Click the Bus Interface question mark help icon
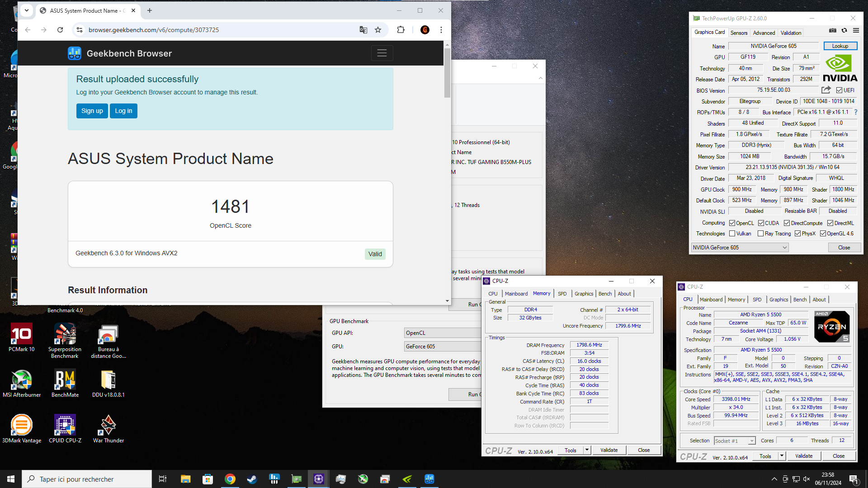This screenshot has width=868, height=488. coord(856,112)
